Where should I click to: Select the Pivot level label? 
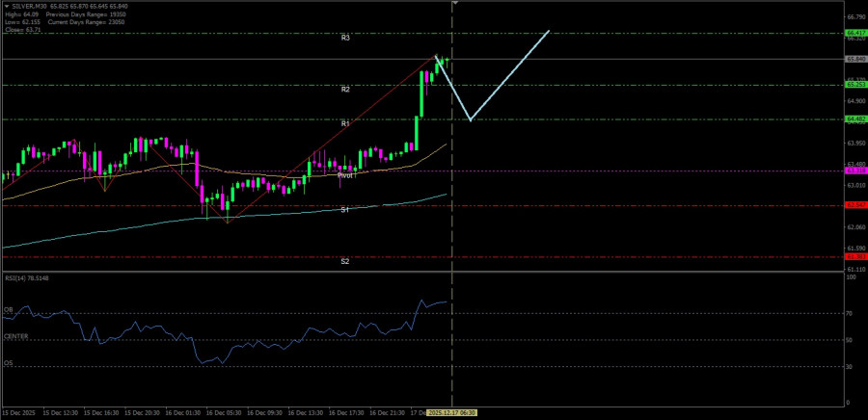click(x=345, y=175)
